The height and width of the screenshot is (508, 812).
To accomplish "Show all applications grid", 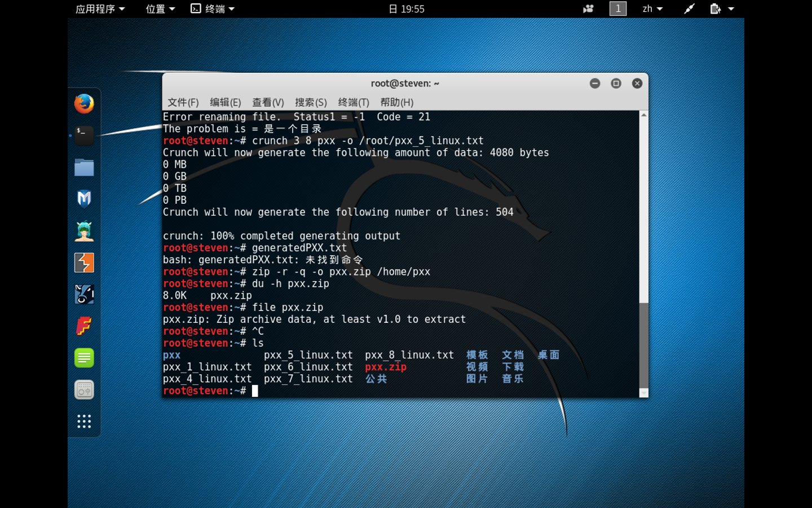I will (x=84, y=421).
